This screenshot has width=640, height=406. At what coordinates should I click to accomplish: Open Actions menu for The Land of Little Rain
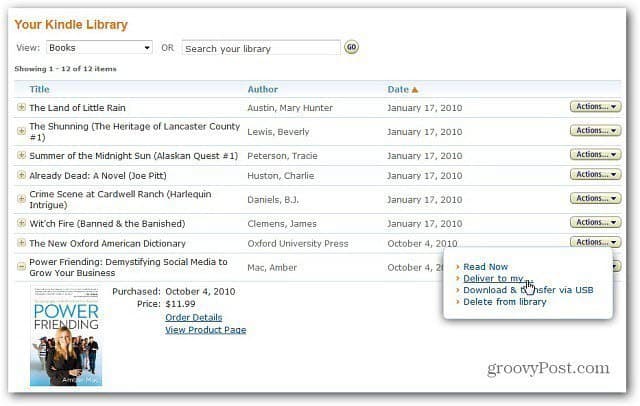click(x=596, y=106)
